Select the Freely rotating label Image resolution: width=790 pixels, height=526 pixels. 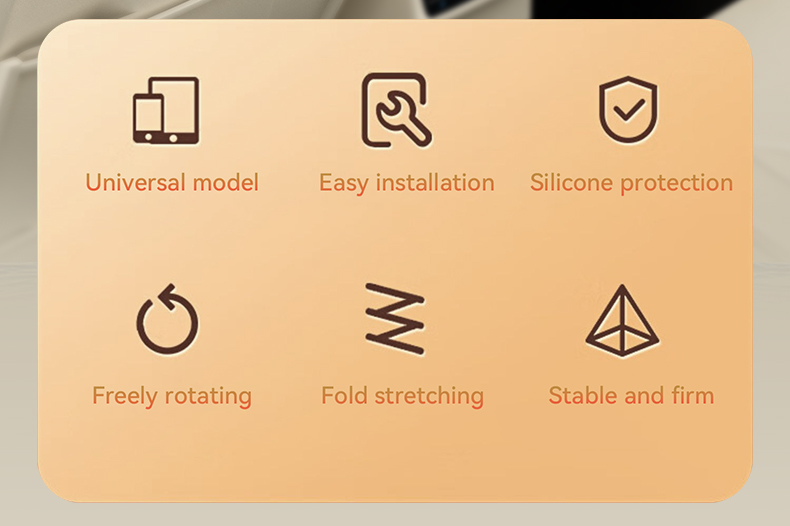click(172, 397)
